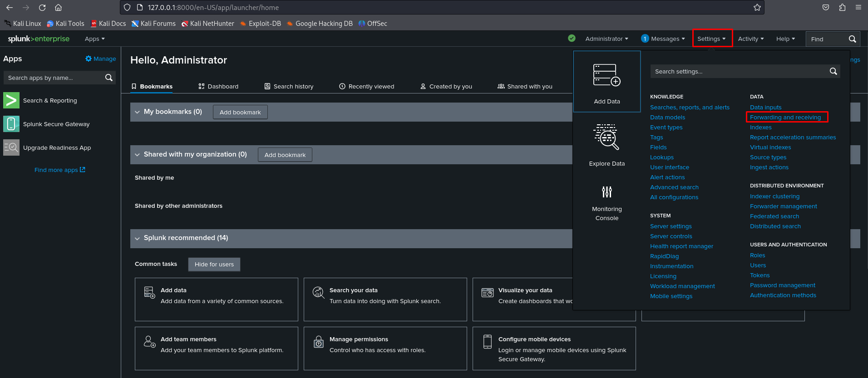Screen dimensions: 868x378
Task: Open the Users link under authentication
Action: click(x=758, y=265)
